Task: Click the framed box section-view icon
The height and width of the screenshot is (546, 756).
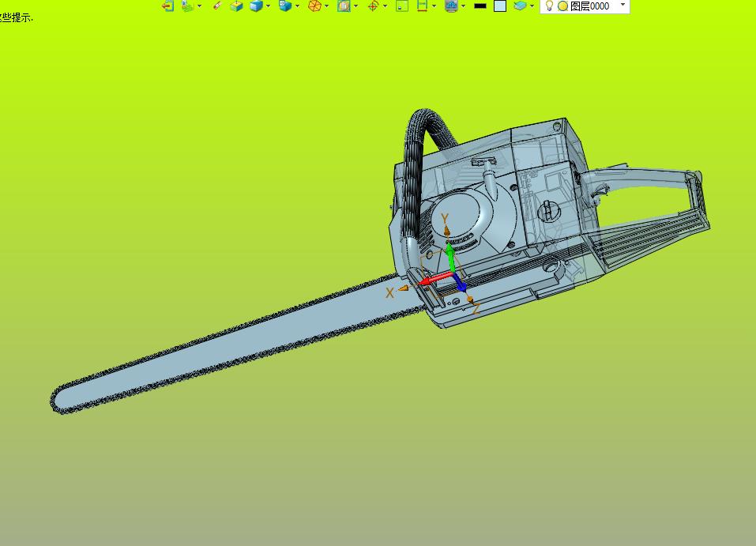Action: click(x=344, y=6)
